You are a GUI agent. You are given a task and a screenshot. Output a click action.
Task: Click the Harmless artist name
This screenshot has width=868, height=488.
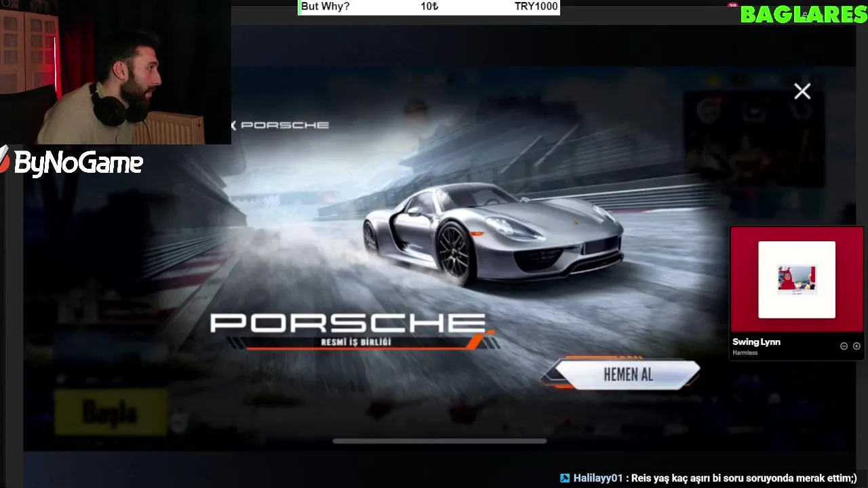745,353
